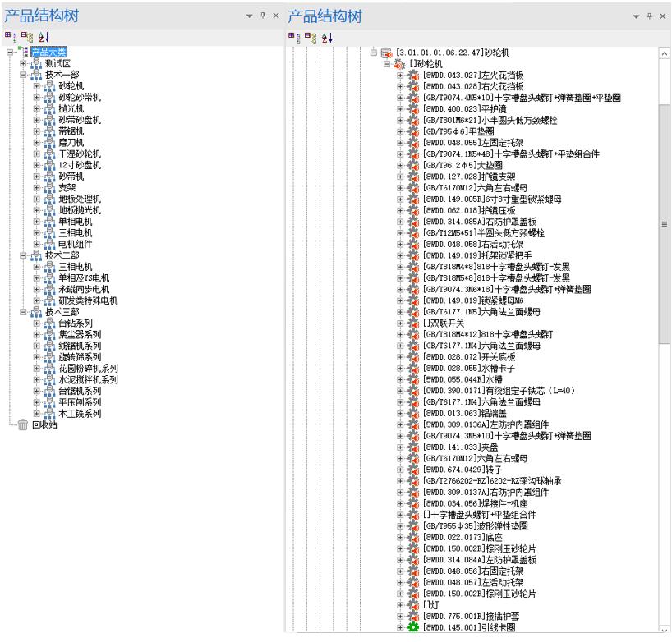Close the right 产品结构树 panel
The height and width of the screenshot is (642, 672).
(663, 16)
